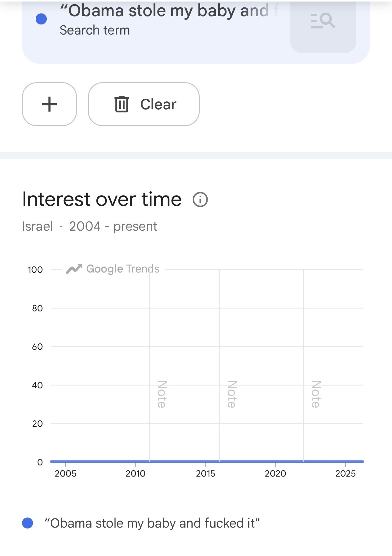Screen dimensions: 392x556
Task: Click the Google Trends logo in the chart
Action: [x=113, y=269]
